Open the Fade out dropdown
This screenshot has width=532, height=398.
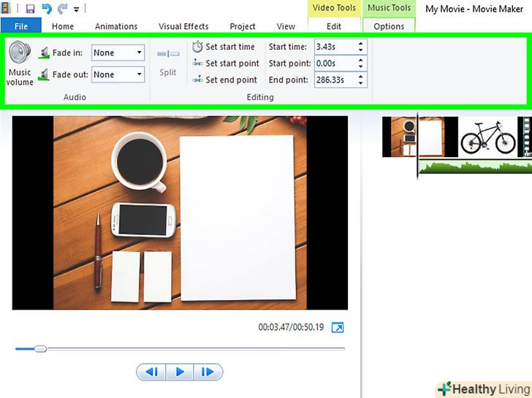[x=139, y=74]
